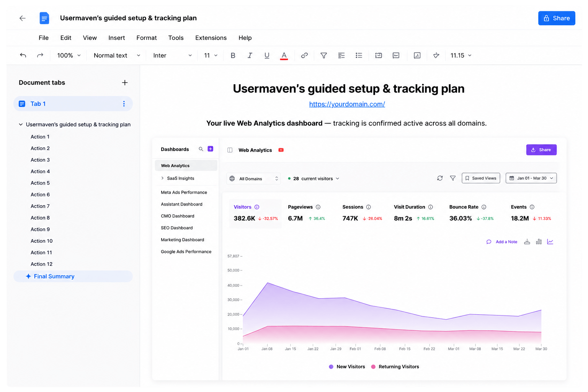
Task: Click the funnel icon in the formatting toolbar
Action: 323,56
